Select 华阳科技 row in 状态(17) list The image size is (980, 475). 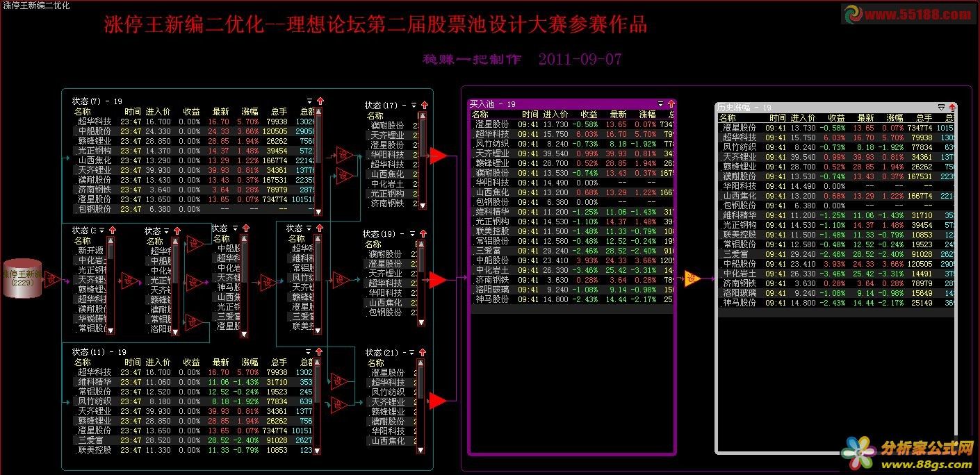[x=392, y=155]
